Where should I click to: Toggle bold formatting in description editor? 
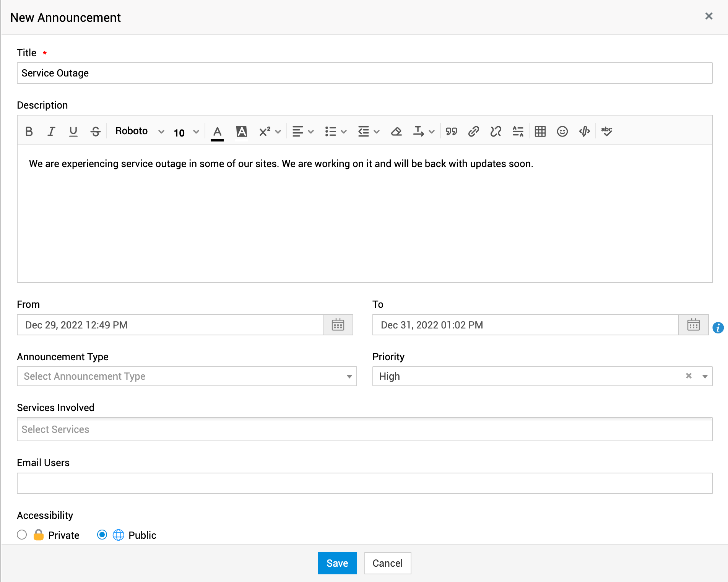click(x=29, y=132)
